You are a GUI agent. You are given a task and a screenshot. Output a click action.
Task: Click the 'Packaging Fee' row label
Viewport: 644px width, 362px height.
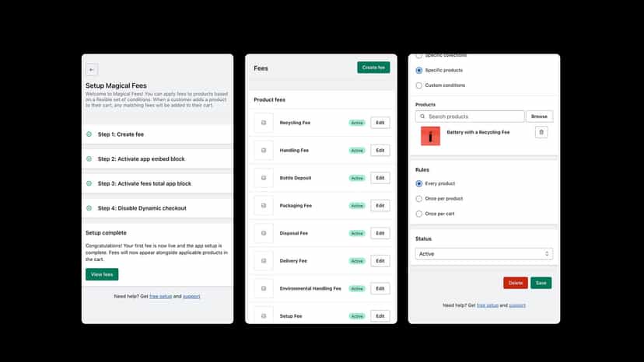tap(296, 206)
